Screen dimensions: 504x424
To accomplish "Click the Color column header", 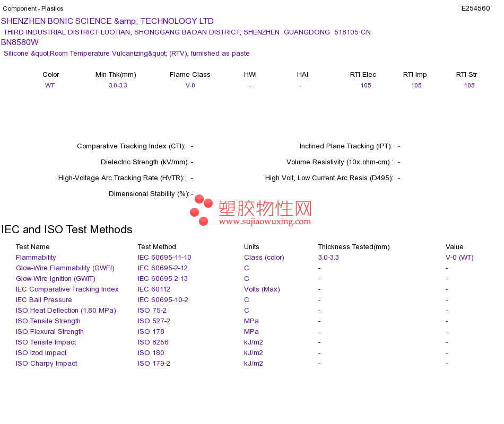I will point(51,75).
